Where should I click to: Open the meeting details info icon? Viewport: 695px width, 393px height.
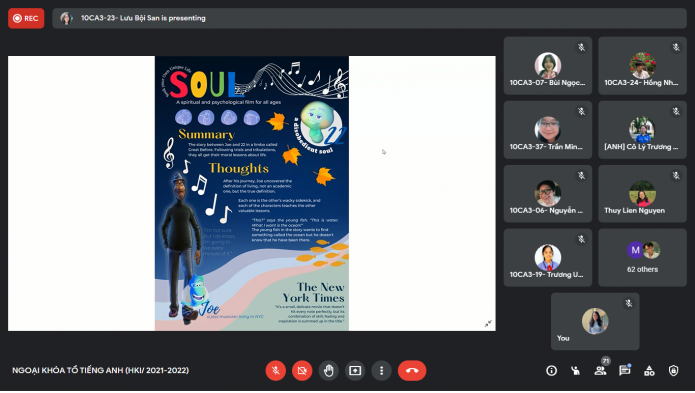pos(551,370)
